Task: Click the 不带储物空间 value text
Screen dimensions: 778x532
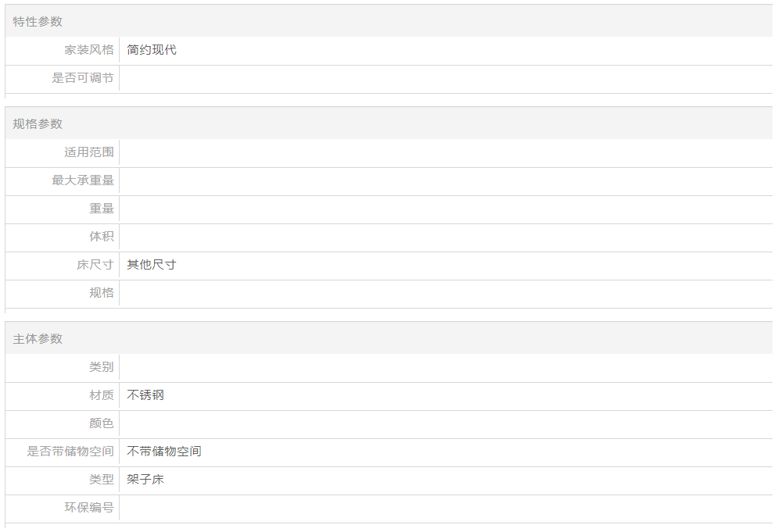Action: click(x=163, y=452)
